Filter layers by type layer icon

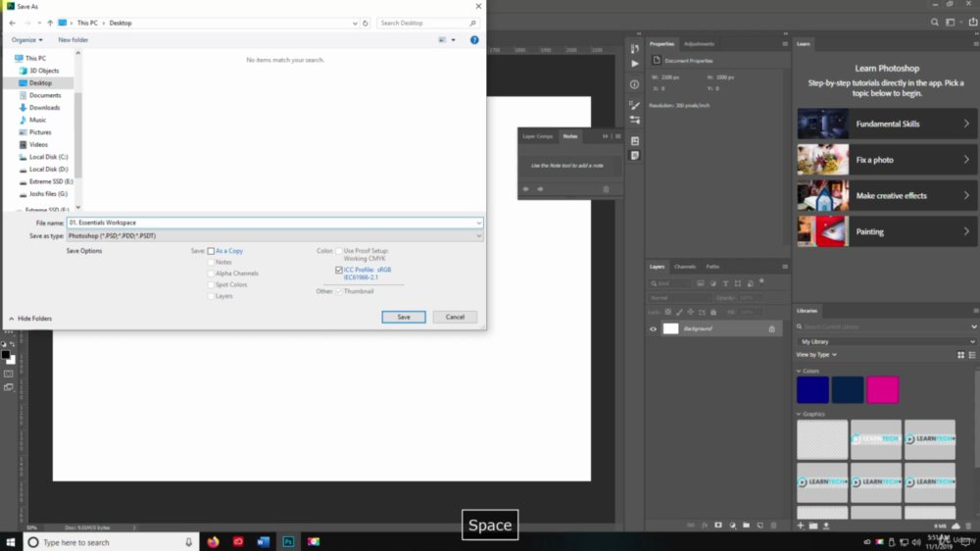tap(725, 283)
